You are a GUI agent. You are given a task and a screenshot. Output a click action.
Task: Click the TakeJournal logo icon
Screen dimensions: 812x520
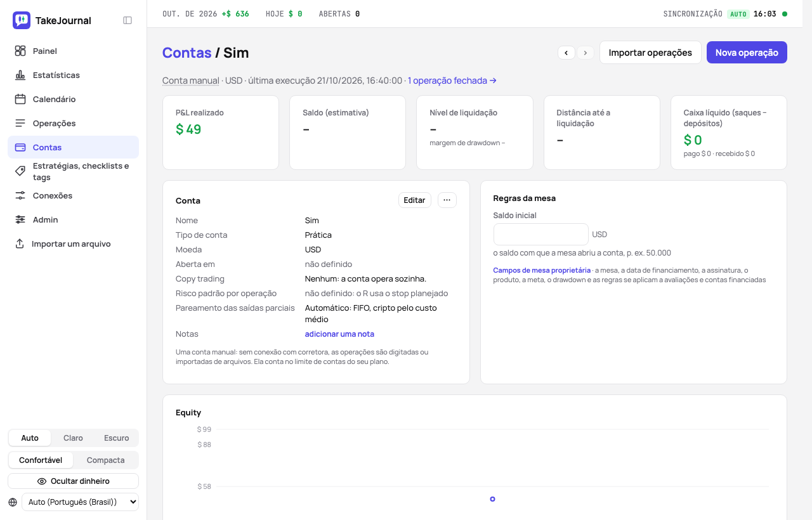coord(22,20)
